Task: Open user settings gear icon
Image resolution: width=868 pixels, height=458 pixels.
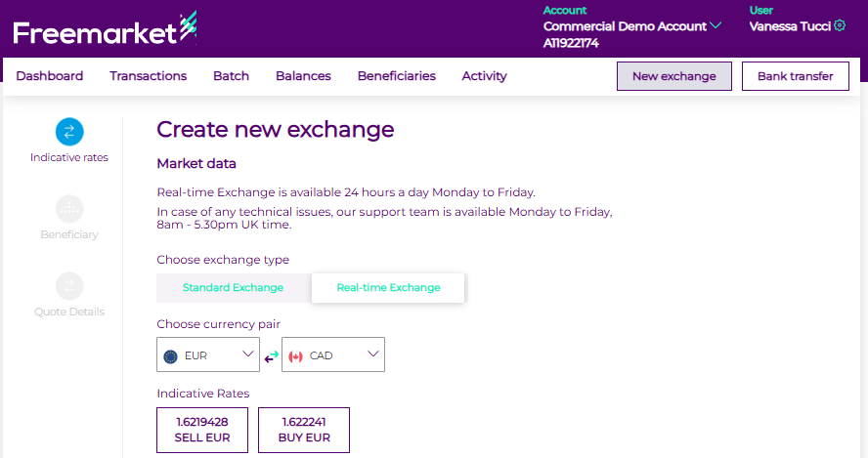Action: (x=840, y=26)
